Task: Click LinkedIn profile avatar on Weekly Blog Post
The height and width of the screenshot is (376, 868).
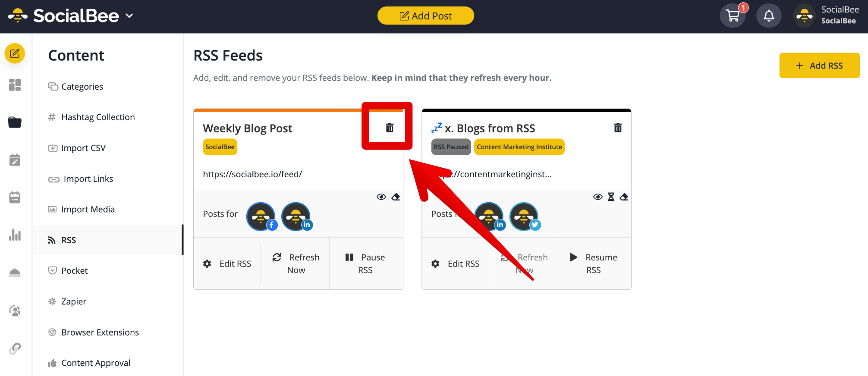Action: click(x=297, y=217)
